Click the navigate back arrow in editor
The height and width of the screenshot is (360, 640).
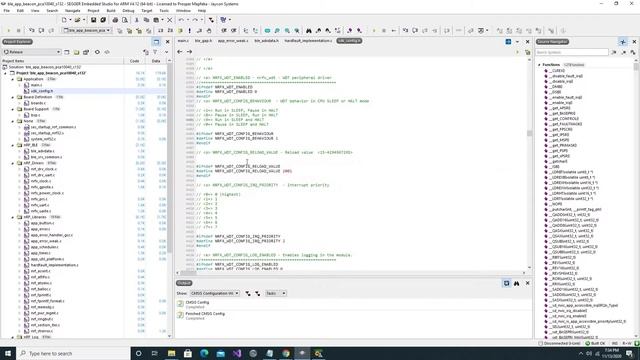pos(180,52)
